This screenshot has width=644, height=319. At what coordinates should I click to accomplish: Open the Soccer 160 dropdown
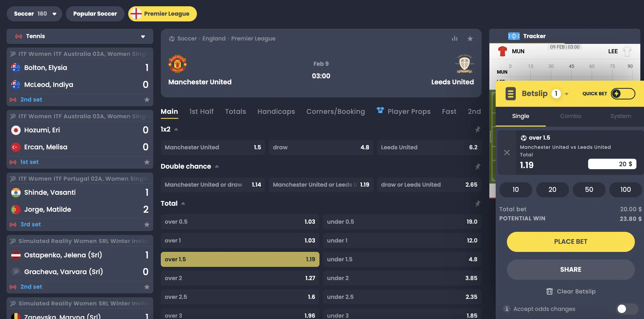pos(34,14)
